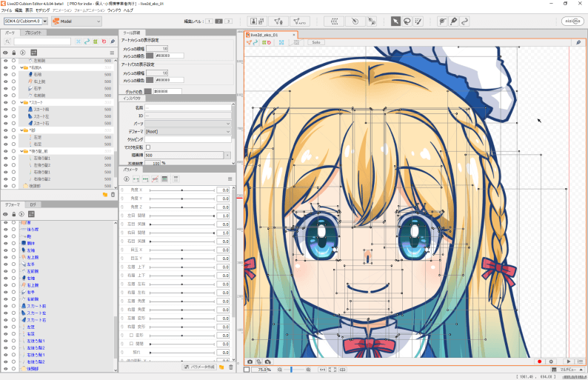Open the 編集 menu
The image size is (588, 380).
tap(19, 10)
